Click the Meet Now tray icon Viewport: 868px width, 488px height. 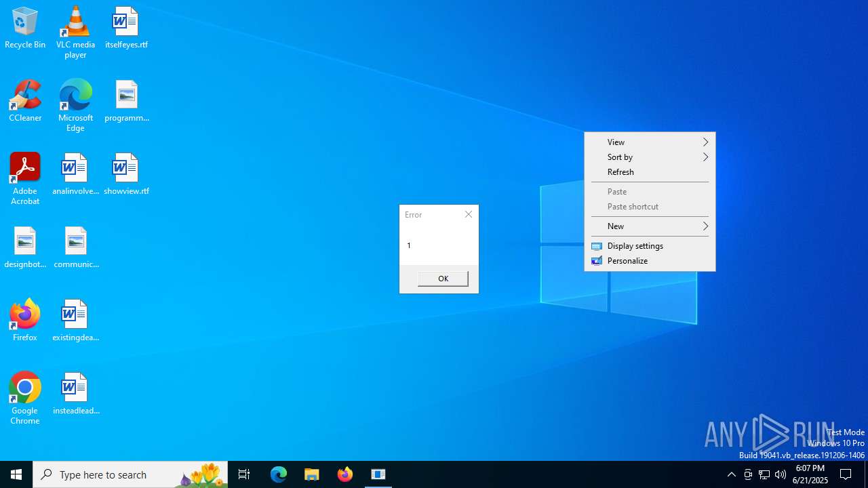click(748, 474)
